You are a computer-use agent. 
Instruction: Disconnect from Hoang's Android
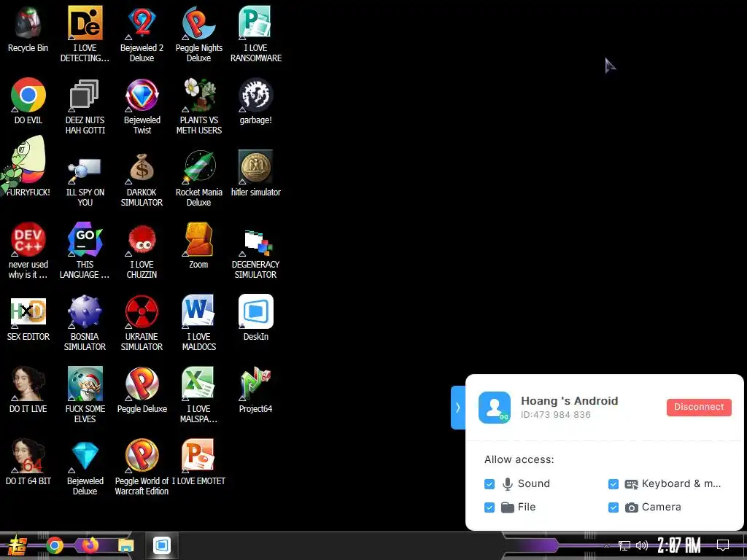pyautogui.click(x=699, y=407)
